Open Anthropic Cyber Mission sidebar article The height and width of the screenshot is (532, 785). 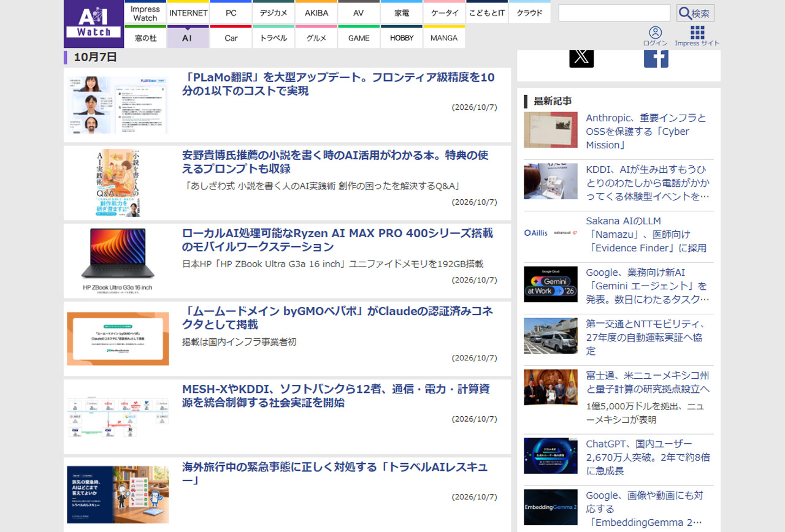click(x=646, y=131)
